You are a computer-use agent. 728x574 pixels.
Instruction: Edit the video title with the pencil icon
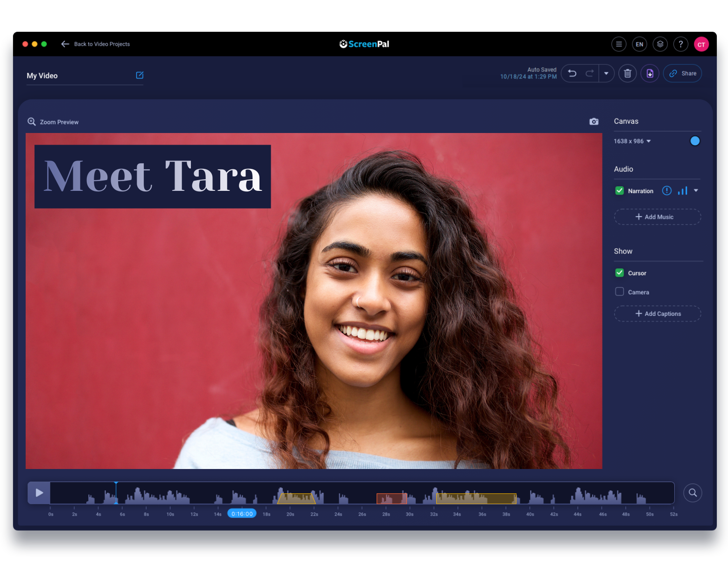(x=139, y=75)
